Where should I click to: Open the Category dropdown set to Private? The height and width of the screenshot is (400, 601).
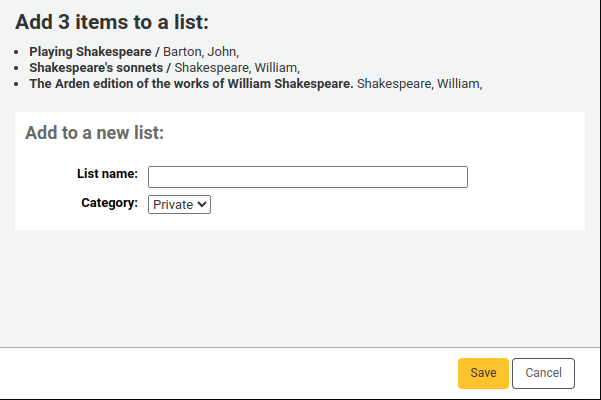[180, 204]
